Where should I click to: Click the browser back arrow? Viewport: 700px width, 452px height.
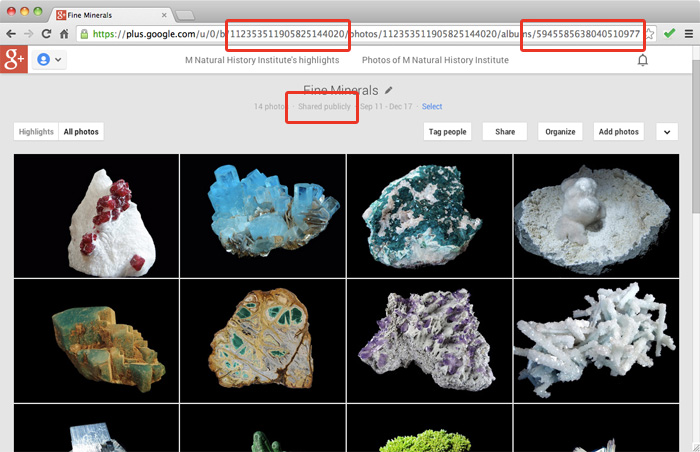pos(11,33)
